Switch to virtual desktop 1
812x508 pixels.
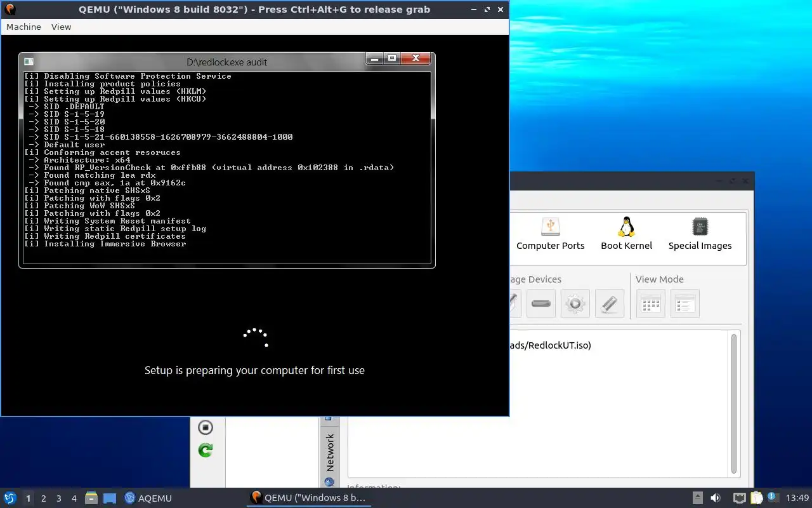click(x=28, y=498)
